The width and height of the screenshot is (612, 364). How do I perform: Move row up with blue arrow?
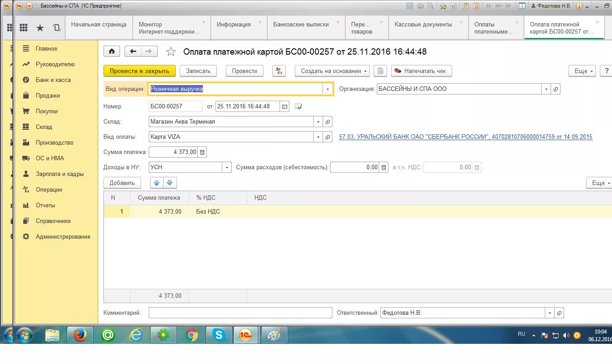156,183
